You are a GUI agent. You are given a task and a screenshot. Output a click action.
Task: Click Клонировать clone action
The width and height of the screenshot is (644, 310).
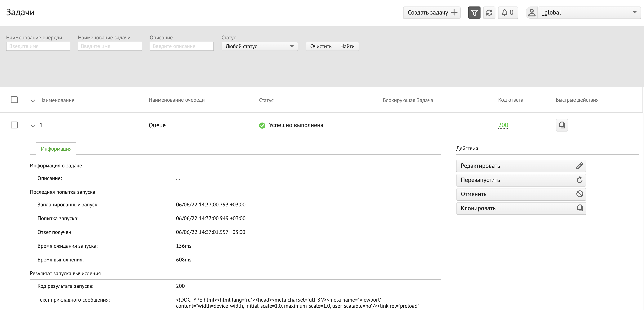(x=521, y=208)
